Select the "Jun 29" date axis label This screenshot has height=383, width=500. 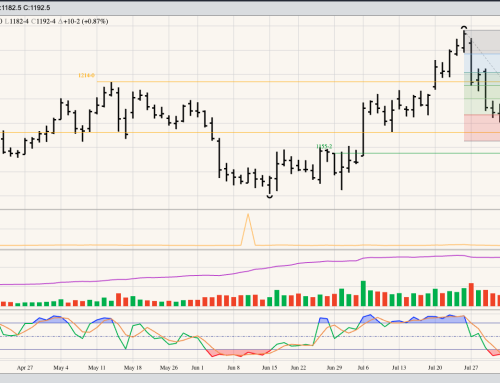[334, 368]
